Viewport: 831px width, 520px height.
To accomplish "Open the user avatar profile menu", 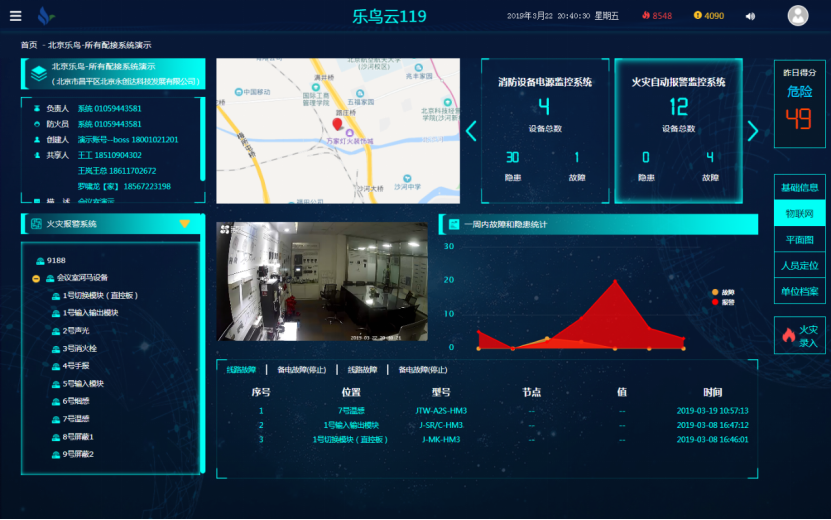I will coord(797,15).
